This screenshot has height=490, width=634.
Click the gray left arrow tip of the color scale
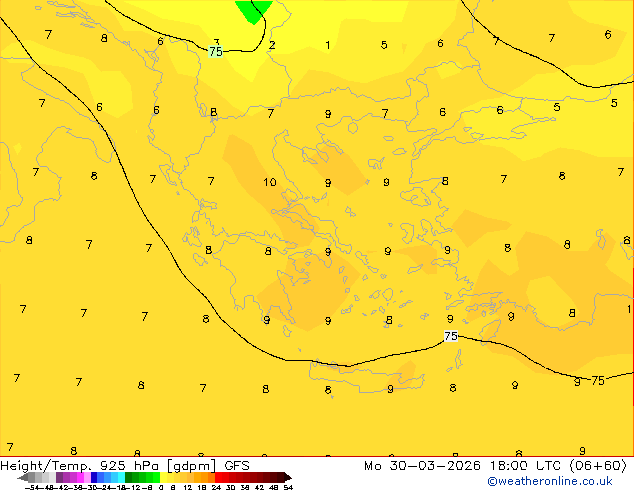point(23,477)
